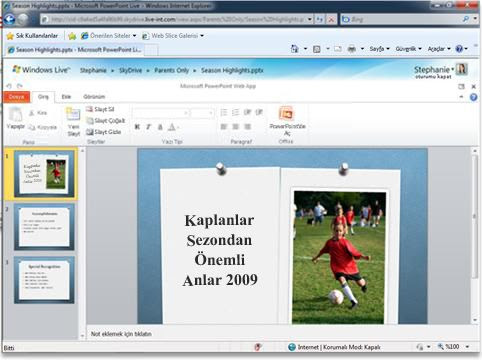The image size is (482, 364).
Task: Open the zoom %100 dropdown
Action: click(468, 347)
